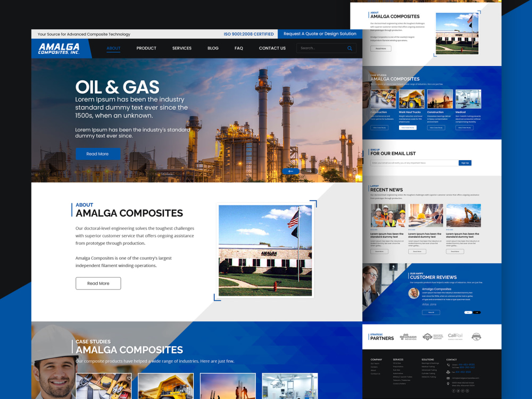Viewport: 532px width, 399px height.
Task: Click the fax printer icon in footer Contact
Action: pyautogui.click(x=448, y=372)
